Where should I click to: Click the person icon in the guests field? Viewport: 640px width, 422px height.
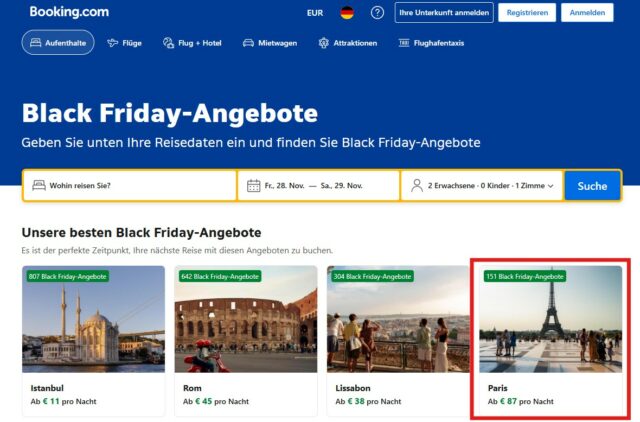coord(416,186)
